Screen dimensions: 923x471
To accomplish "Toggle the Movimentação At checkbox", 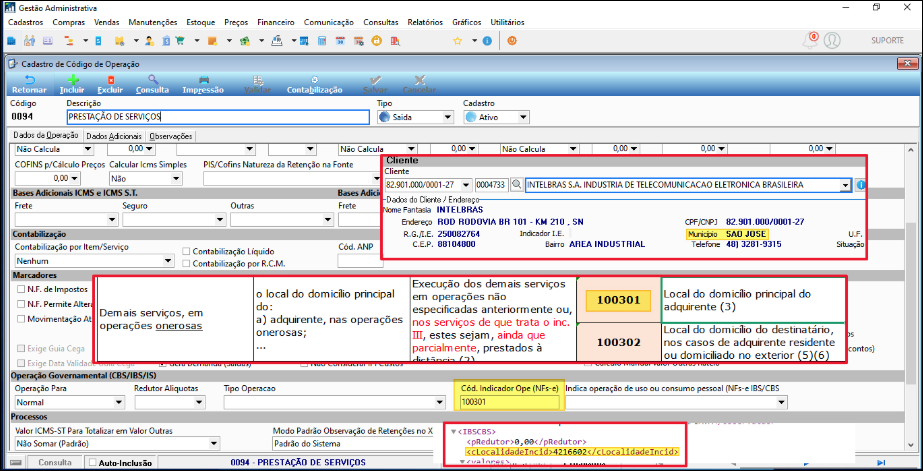I will click(x=21, y=319).
